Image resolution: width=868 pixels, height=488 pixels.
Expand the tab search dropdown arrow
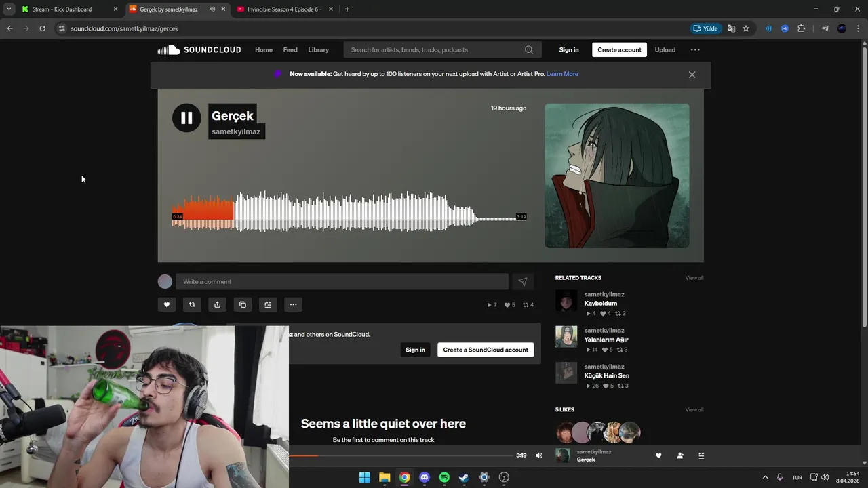[x=8, y=9]
